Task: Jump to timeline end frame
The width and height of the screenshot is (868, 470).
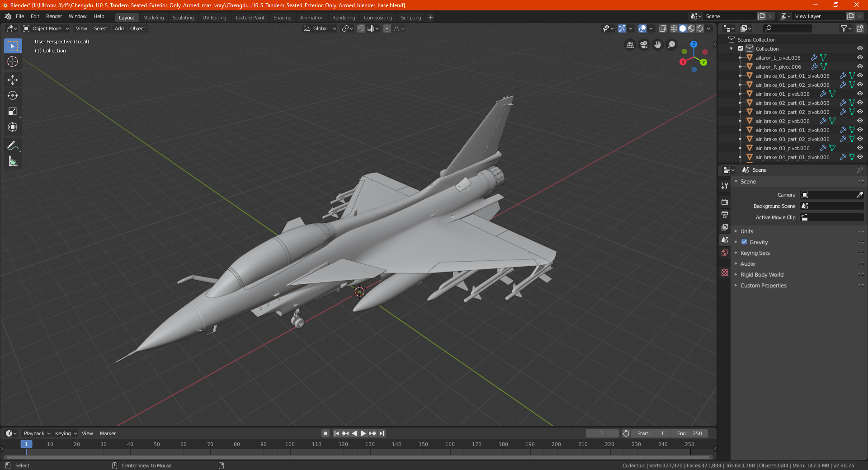Action: 382,433
